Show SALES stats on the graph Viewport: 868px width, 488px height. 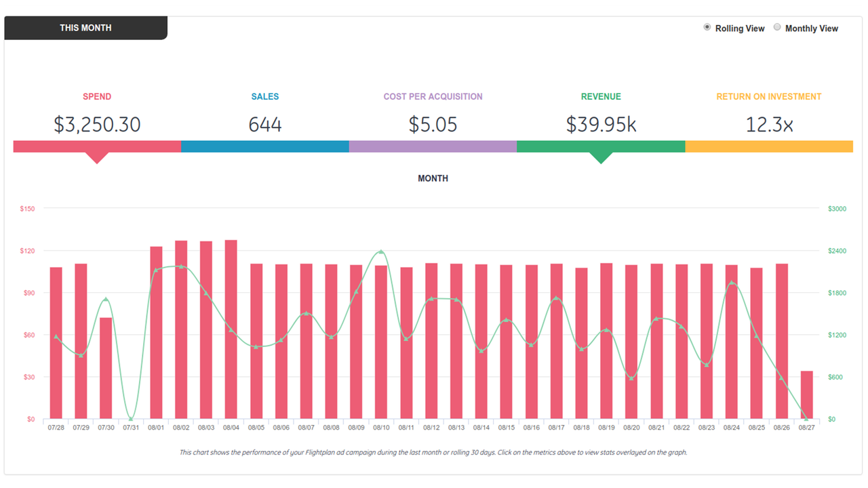pos(265,96)
